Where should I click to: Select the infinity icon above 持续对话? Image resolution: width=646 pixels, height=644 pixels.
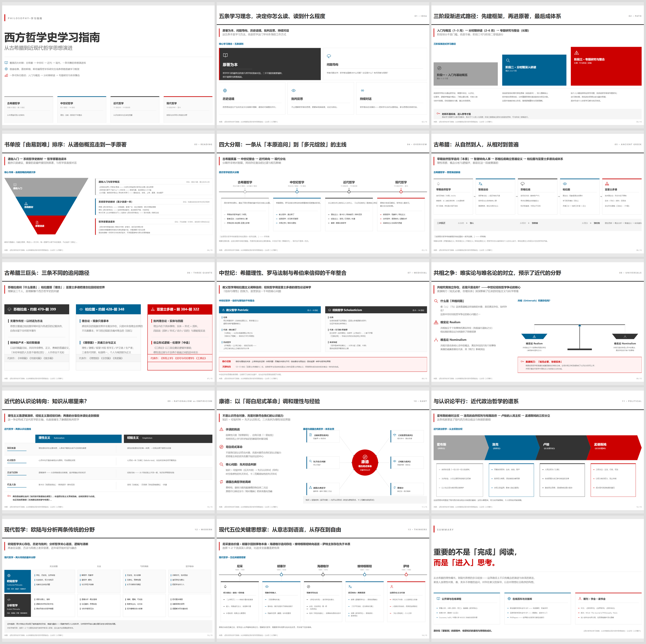pos(363,91)
